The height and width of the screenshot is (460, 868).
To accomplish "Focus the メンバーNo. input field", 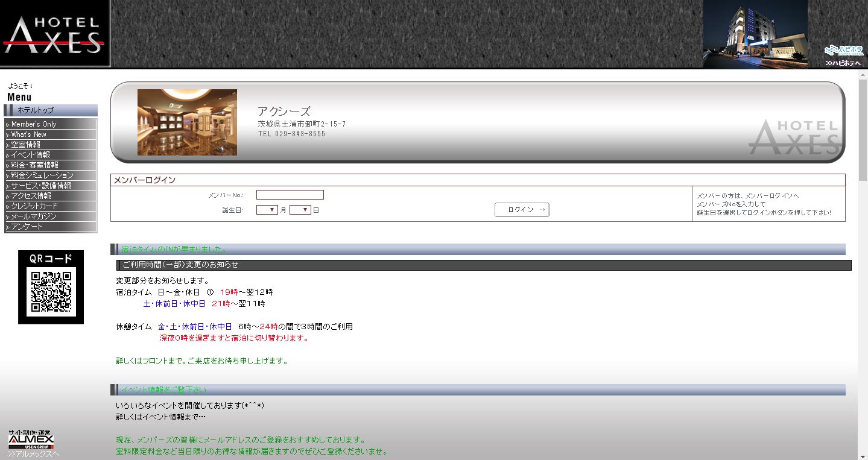I will (x=290, y=195).
